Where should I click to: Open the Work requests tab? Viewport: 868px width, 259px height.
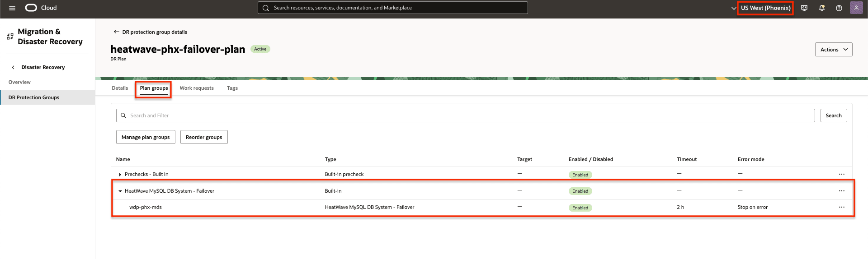click(197, 88)
